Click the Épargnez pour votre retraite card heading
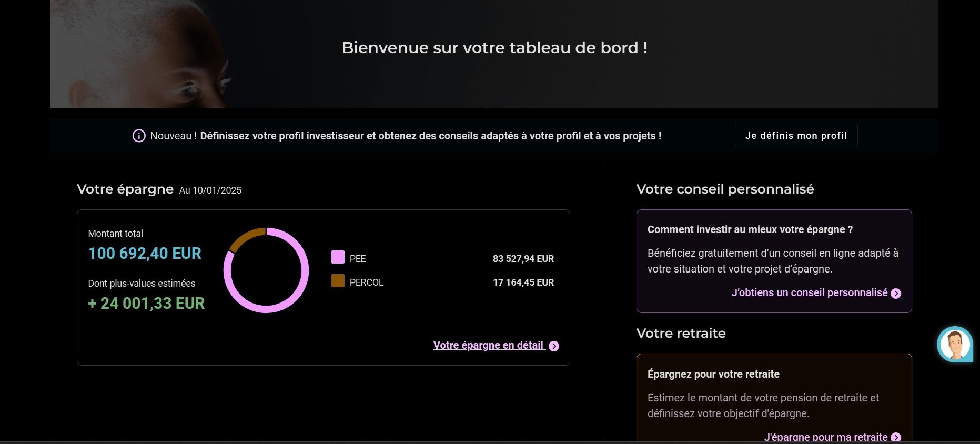Image resolution: width=980 pixels, height=444 pixels. pos(713,374)
